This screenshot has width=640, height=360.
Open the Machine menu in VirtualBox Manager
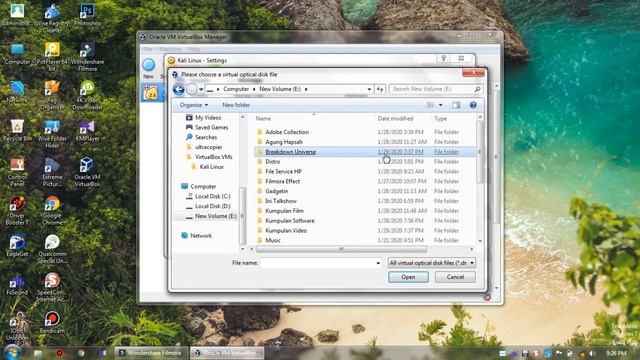point(170,49)
